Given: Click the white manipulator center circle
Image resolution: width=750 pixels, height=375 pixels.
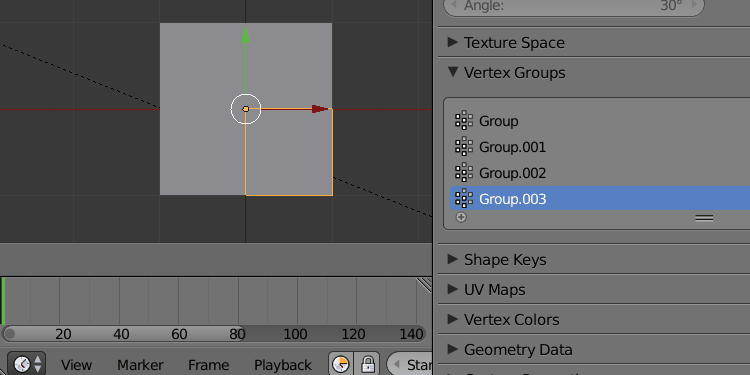Looking at the screenshot, I should (245, 109).
